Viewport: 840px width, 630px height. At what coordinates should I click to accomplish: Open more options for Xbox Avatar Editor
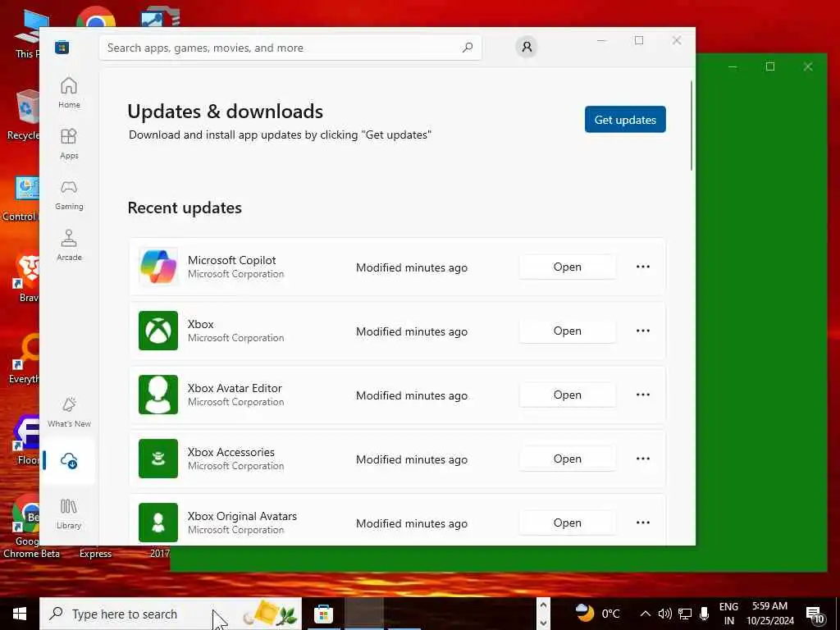[643, 395]
